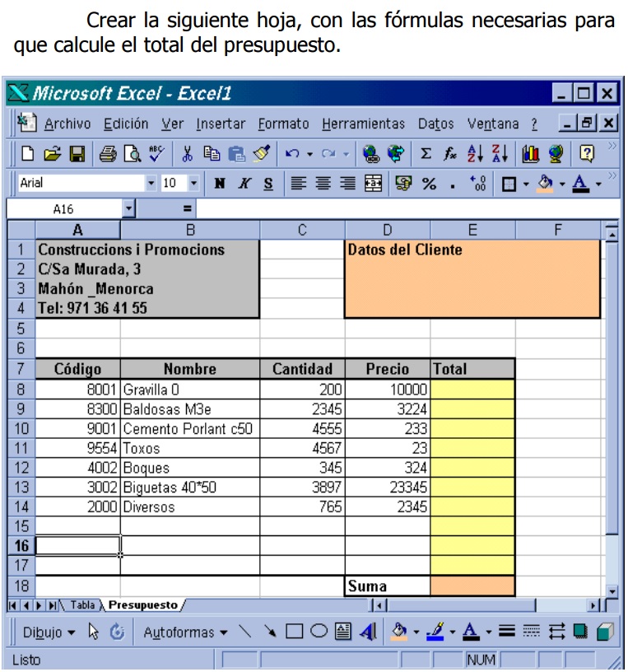Toggle bold formatting N button
The image size is (628, 672).
tap(220, 184)
